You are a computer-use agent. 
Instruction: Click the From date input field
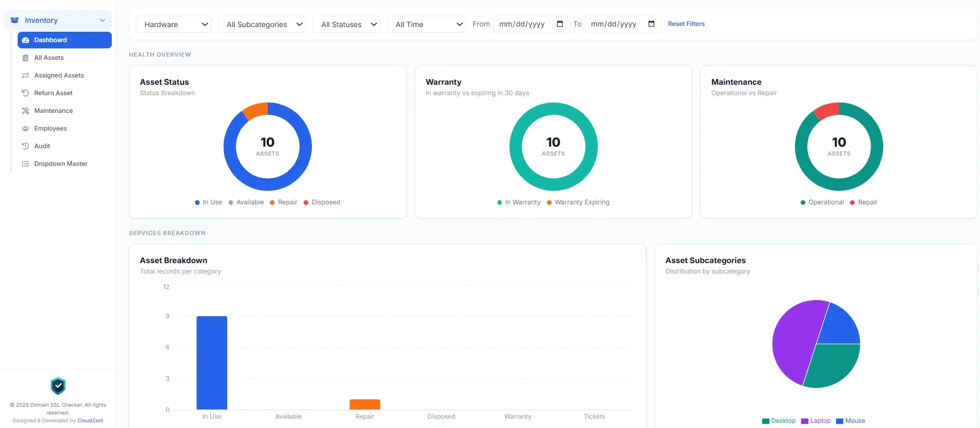(531, 24)
